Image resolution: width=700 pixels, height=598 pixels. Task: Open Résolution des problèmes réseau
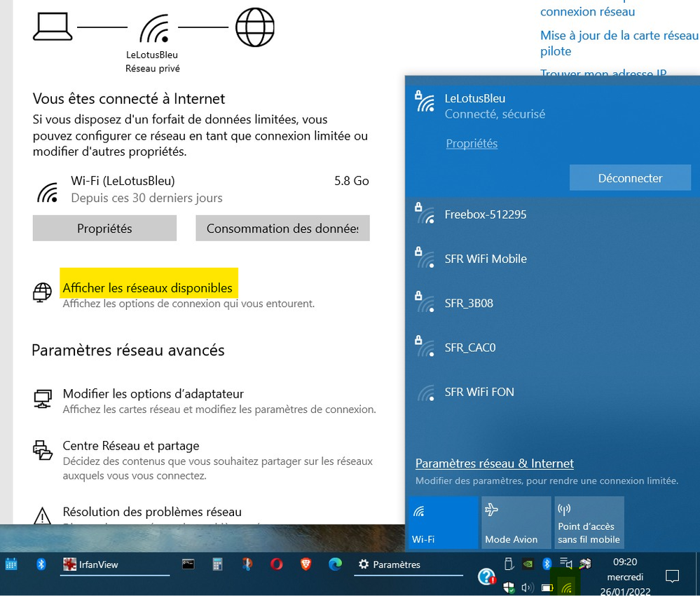(152, 512)
